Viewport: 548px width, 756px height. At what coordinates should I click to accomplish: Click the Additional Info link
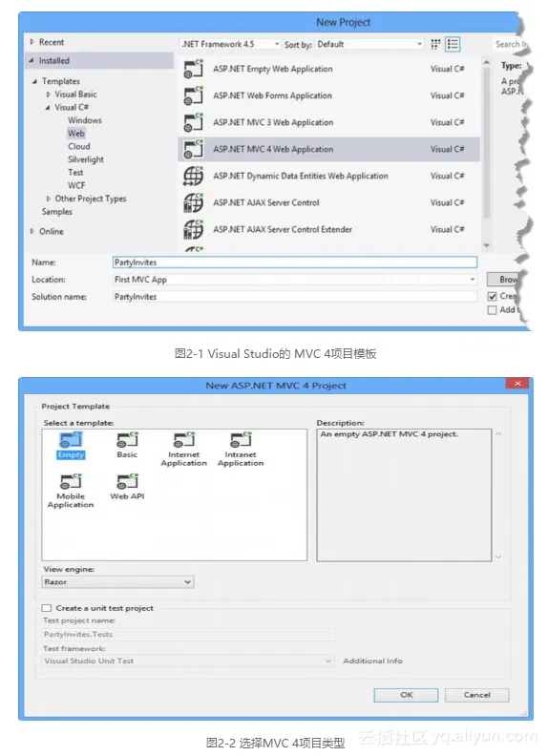372,661
